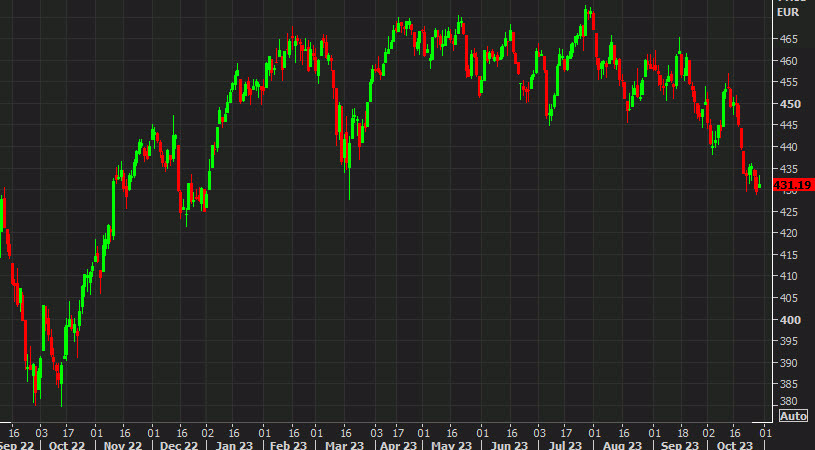
Task: Click the EUR currency label
Action: pyautogui.click(x=788, y=12)
